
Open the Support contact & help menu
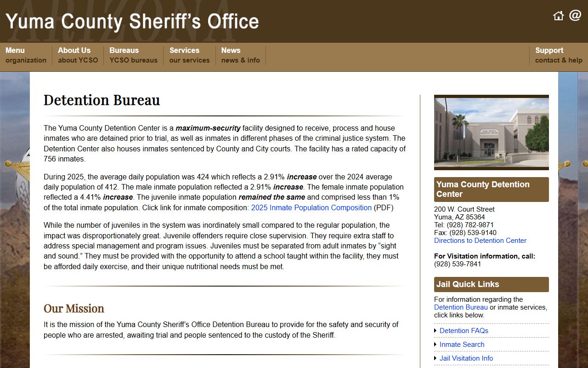559,55
